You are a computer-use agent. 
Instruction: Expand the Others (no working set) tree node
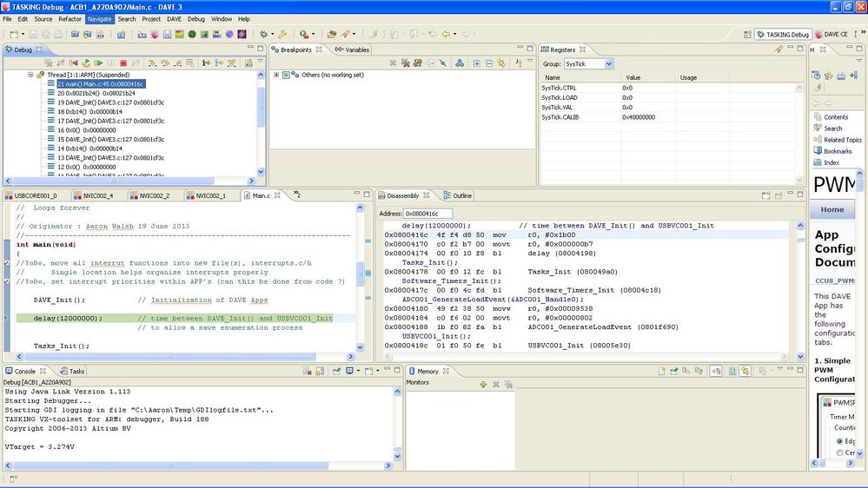[276, 75]
